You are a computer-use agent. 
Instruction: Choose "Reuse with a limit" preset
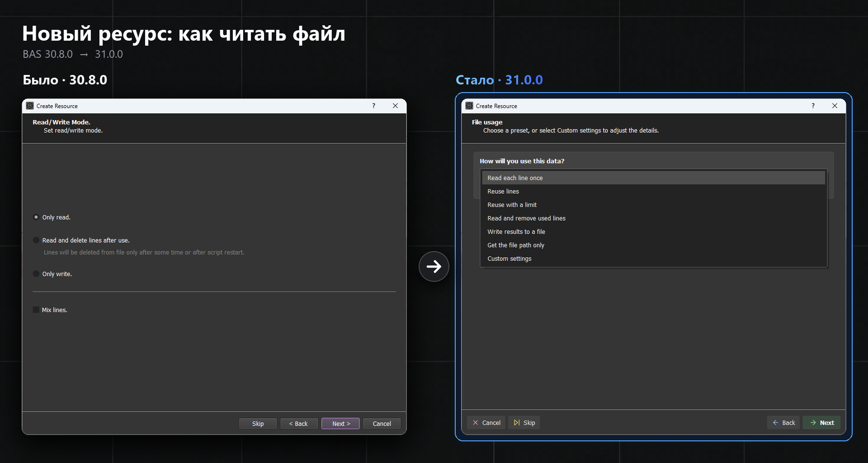pyautogui.click(x=654, y=205)
